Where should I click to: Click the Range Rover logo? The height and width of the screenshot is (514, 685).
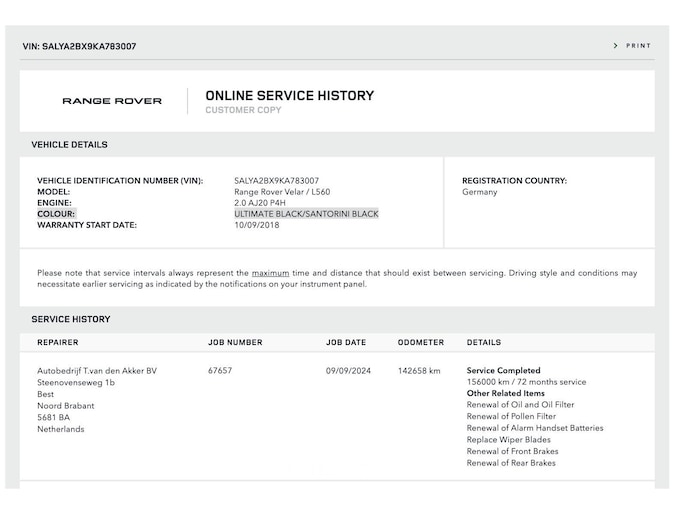click(x=112, y=101)
